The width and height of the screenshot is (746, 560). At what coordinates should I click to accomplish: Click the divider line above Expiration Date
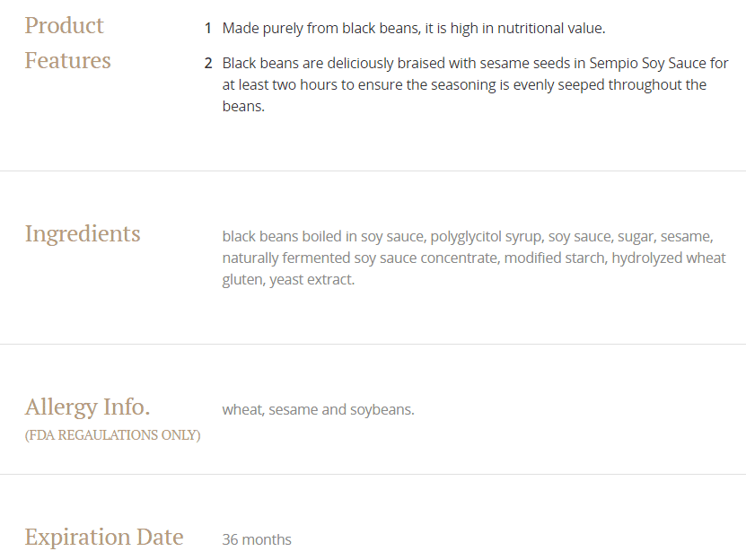coord(373,474)
